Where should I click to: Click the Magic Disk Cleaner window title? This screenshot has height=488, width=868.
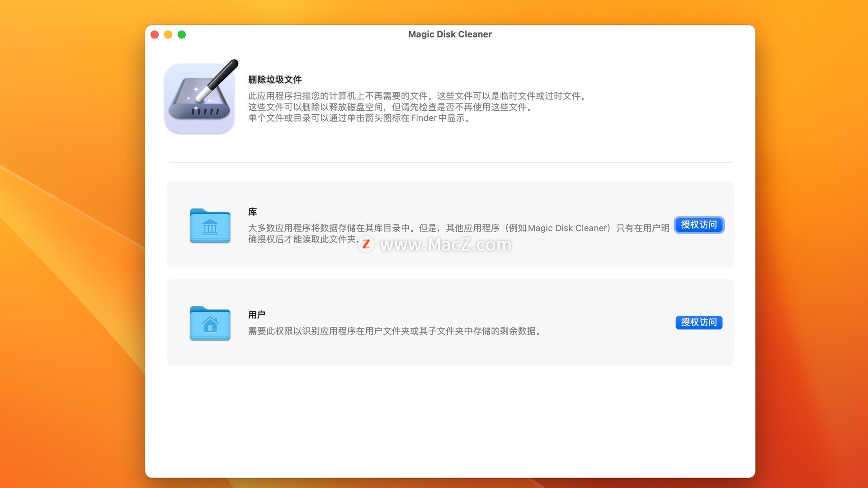(450, 34)
